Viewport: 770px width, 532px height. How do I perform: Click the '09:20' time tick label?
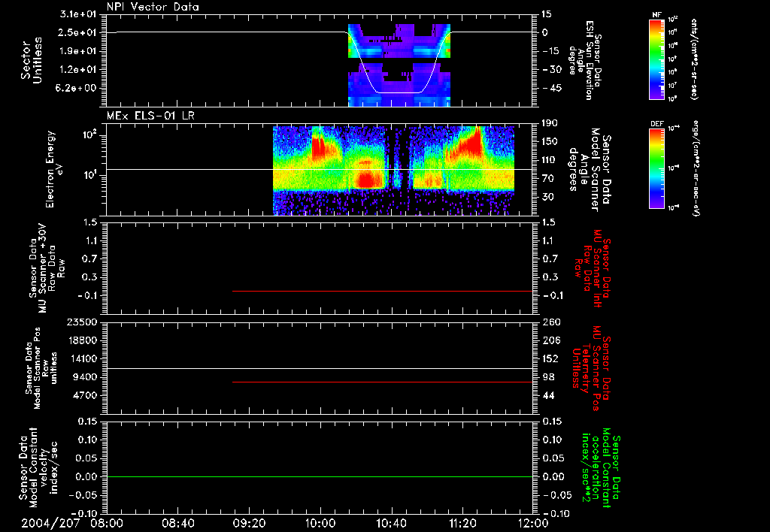pyautogui.click(x=249, y=524)
